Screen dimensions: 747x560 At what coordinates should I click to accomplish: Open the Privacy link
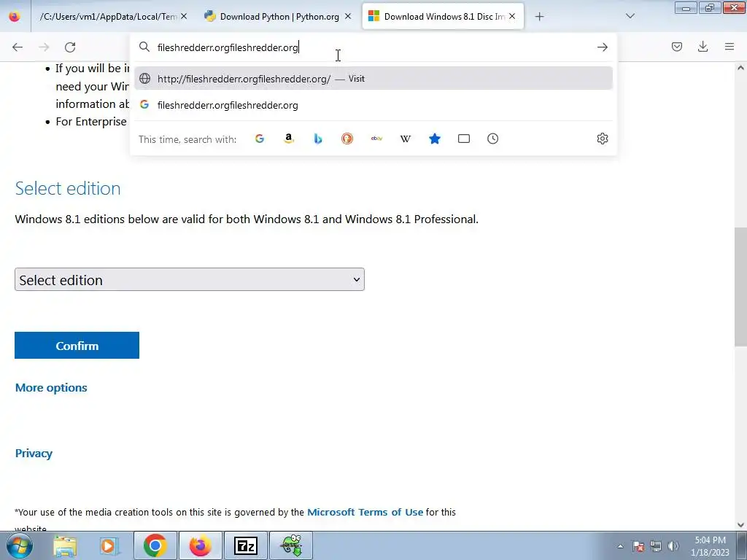coord(34,454)
